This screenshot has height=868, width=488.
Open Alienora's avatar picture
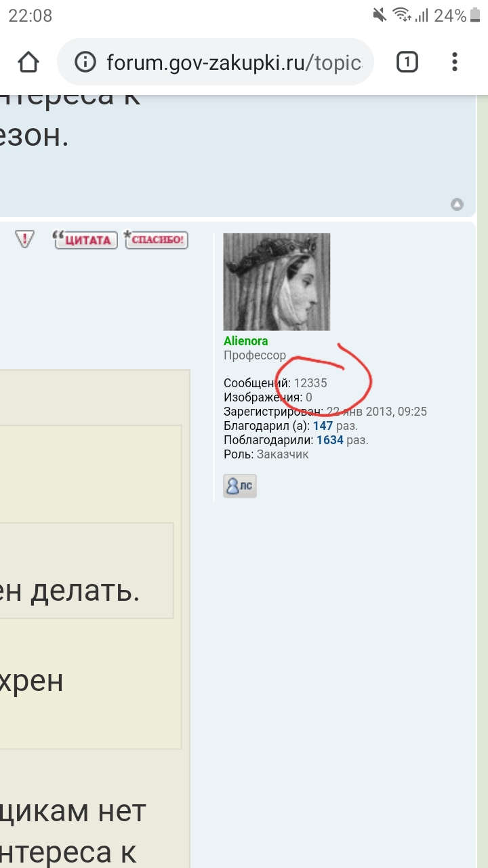pyautogui.click(x=277, y=281)
